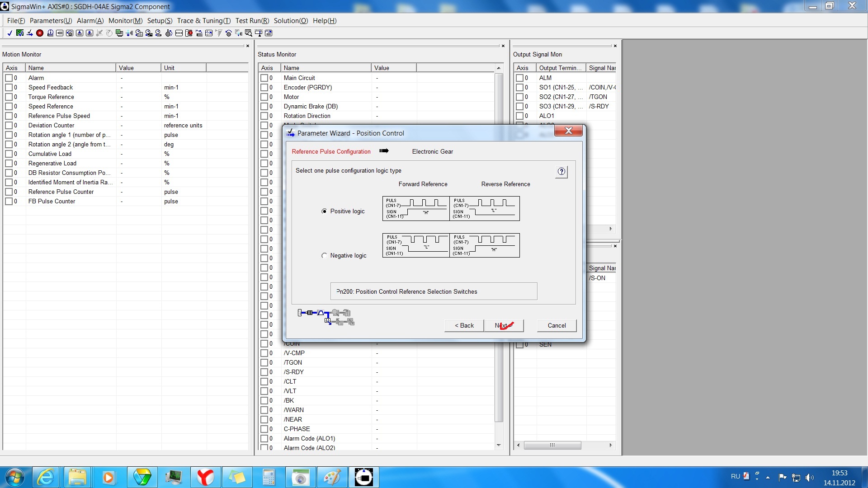
Task: Click the trace graph toolbar icon
Action: pos(209,33)
